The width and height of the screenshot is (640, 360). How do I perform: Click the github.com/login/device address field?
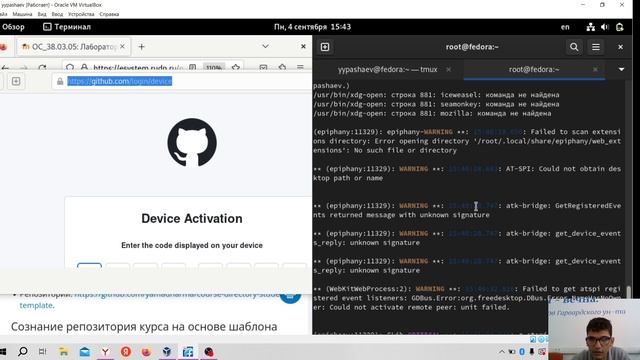tap(182, 81)
